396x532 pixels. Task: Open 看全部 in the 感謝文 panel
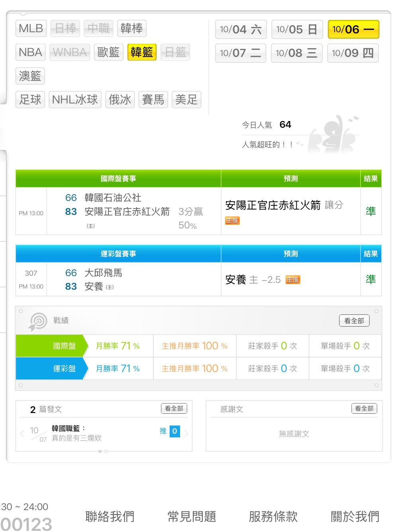364,408
